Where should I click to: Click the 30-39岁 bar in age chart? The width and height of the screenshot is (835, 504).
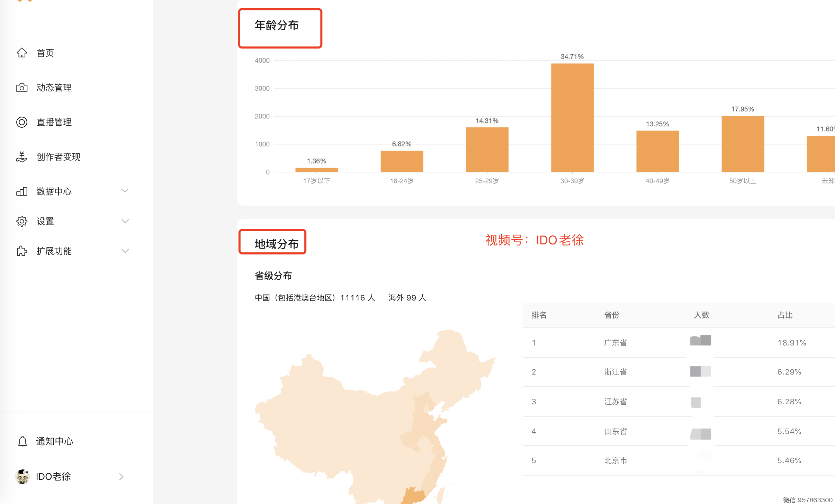tap(572, 118)
